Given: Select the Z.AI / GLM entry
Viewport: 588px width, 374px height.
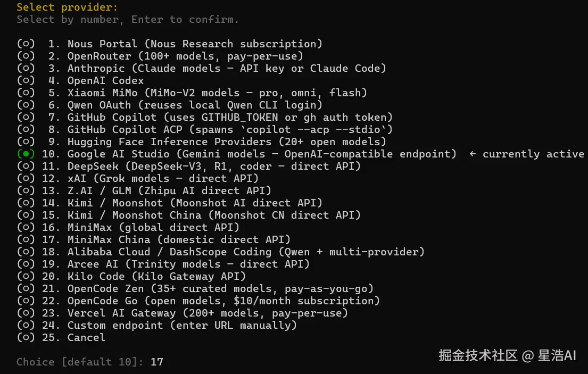Looking at the screenshot, I should coord(169,190).
